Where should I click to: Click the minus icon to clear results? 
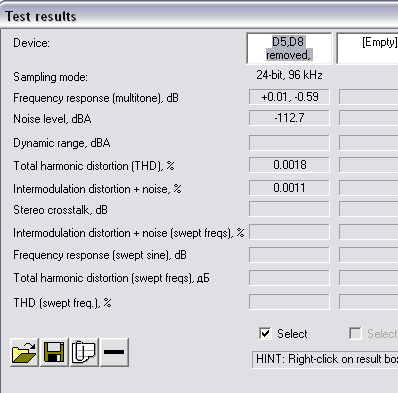(114, 352)
